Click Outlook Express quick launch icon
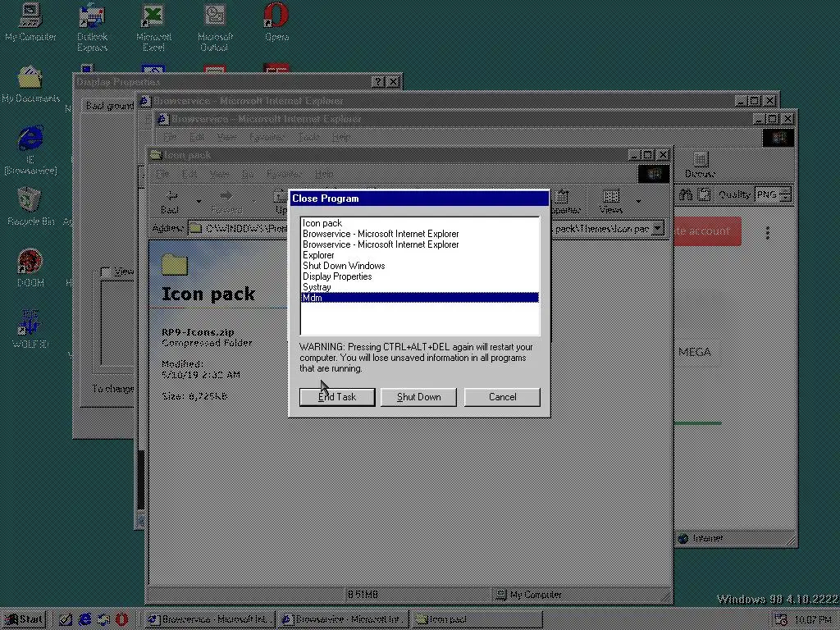 [x=103, y=619]
